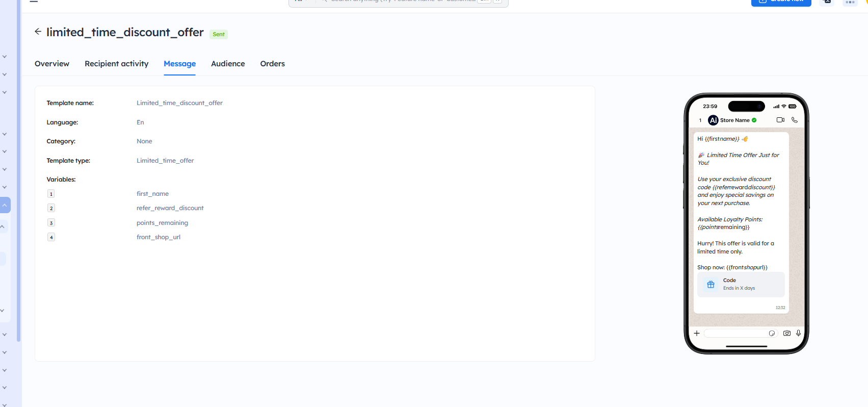Go to the Audience tab

pyautogui.click(x=228, y=64)
